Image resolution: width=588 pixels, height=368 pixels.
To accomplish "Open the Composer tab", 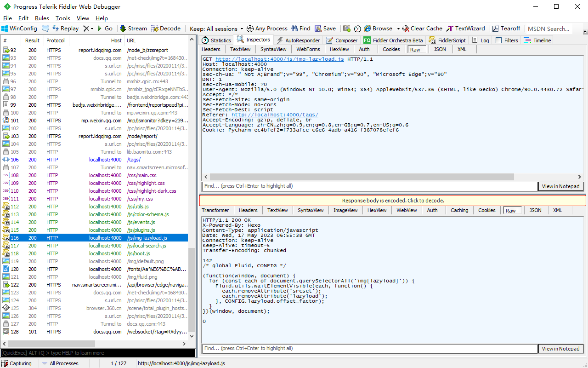I will point(341,40).
